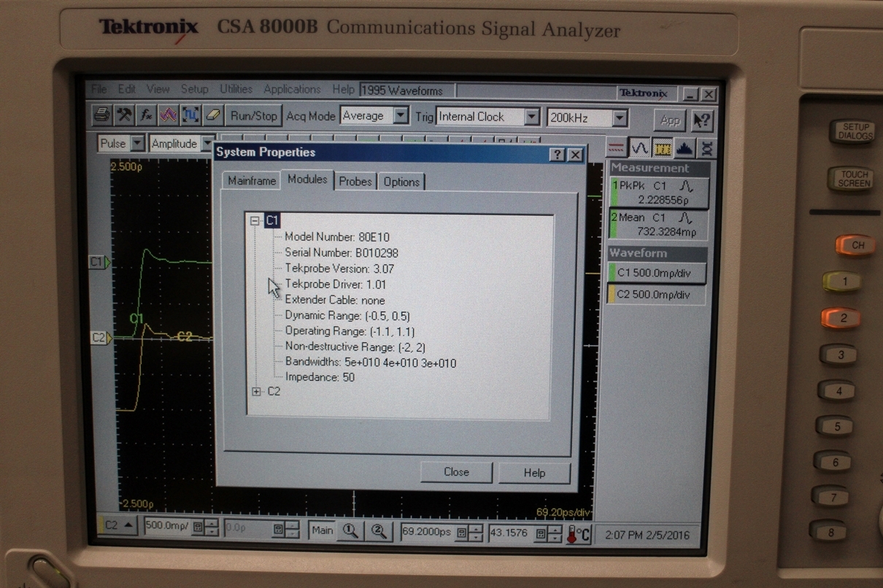The width and height of the screenshot is (883, 588).
Task: Select the C2 500.0mp/div waveform entry
Action: pyautogui.click(x=658, y=295)
